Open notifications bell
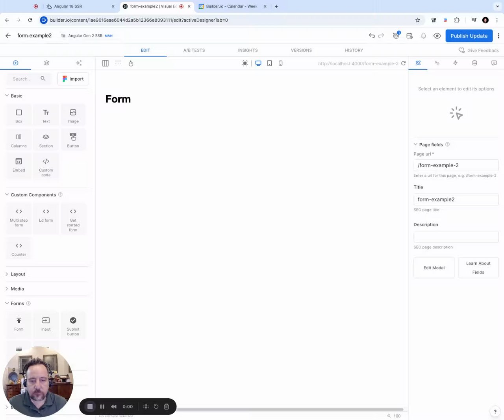The height and width of the screenshot is (420, 504). pos(423,35)
